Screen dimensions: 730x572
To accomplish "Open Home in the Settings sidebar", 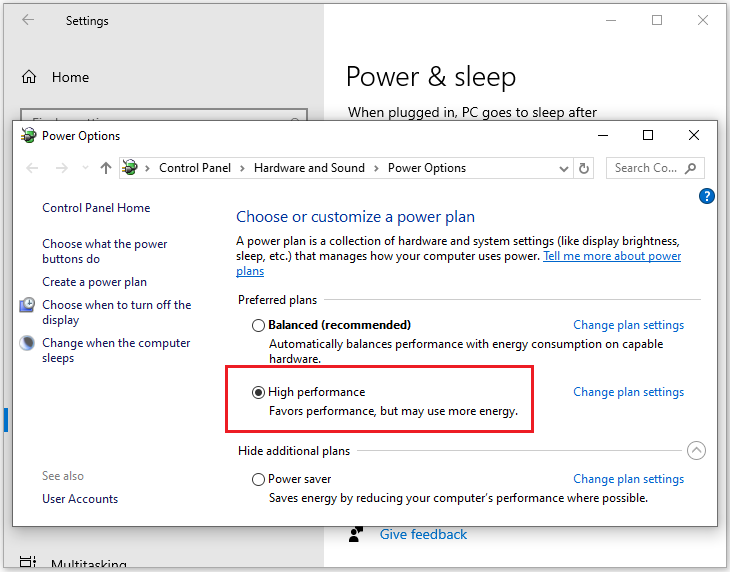I will point(70,77).
